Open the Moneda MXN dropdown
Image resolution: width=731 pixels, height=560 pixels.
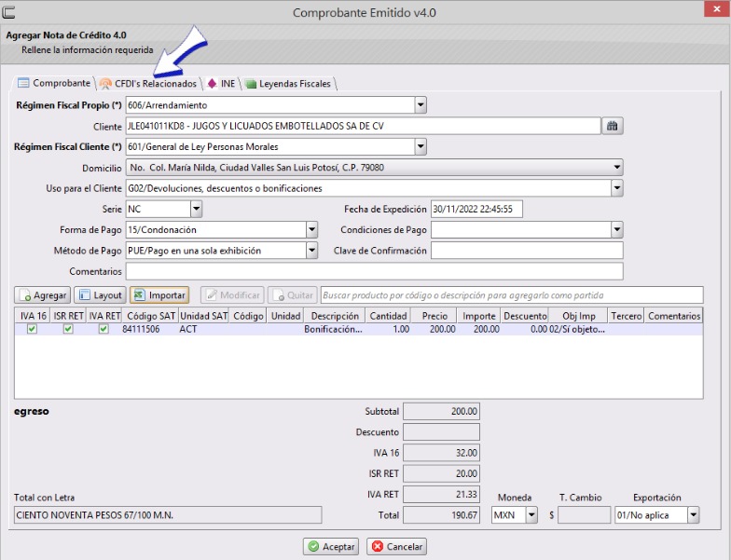531,515
